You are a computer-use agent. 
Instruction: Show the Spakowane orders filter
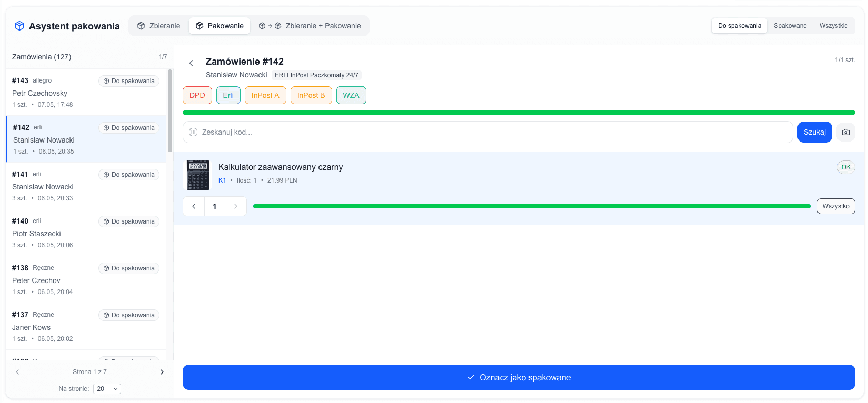(790, 26)
